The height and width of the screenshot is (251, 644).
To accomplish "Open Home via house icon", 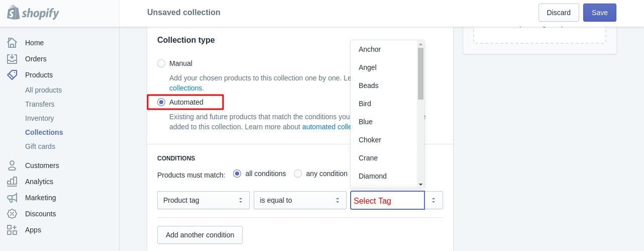I will click(x=12, y=43).
